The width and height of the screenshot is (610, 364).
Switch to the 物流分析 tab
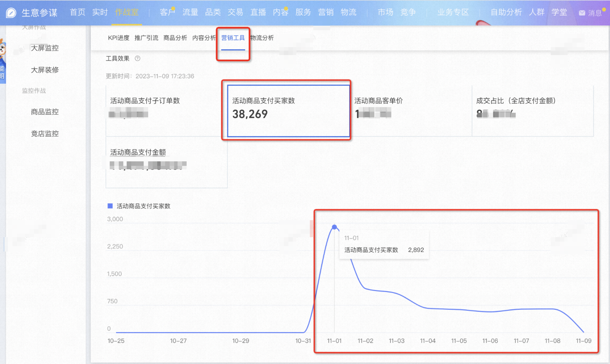point(262,38)
